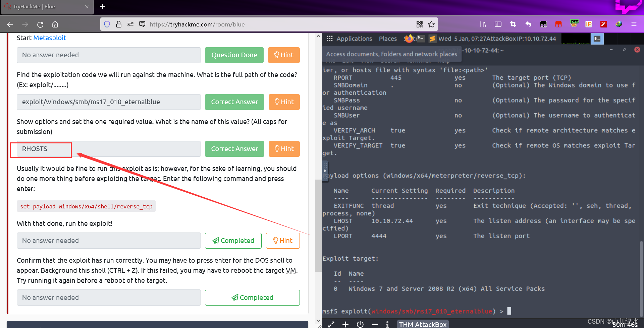
Task: Open the browser home page
Action: coord(55,24)
